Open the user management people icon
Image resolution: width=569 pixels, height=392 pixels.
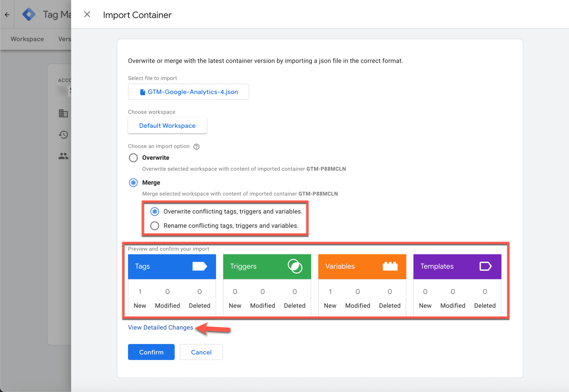point(63,156)
